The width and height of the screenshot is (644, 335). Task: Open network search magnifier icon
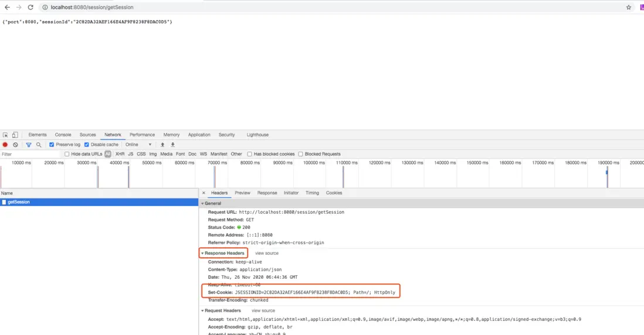[39, 145]
